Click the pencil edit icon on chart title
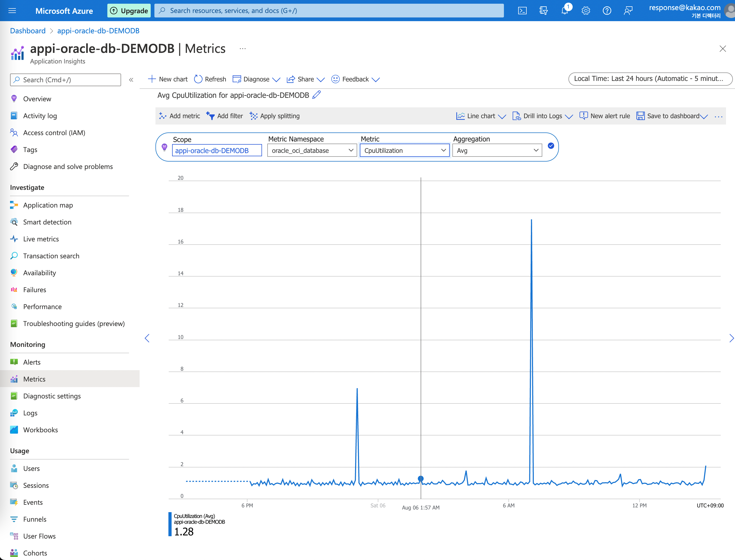 tap(318, 95)
